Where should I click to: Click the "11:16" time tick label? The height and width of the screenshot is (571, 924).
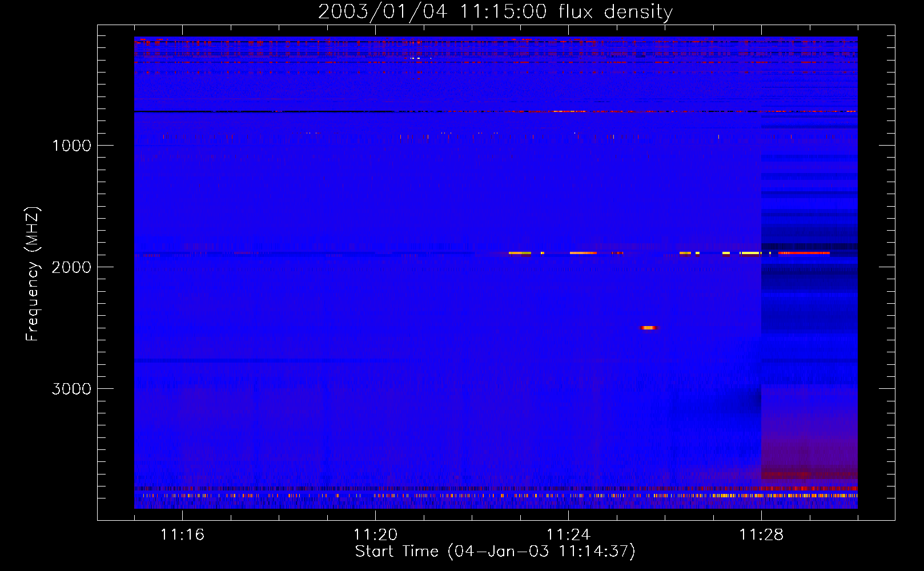(182, 535)
